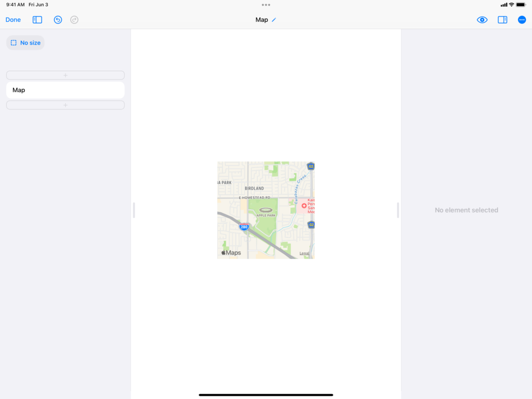Screen dimensions: 532x399
Task: Tap the Apple Maps logo on the preview
Action: pos(231,252)
